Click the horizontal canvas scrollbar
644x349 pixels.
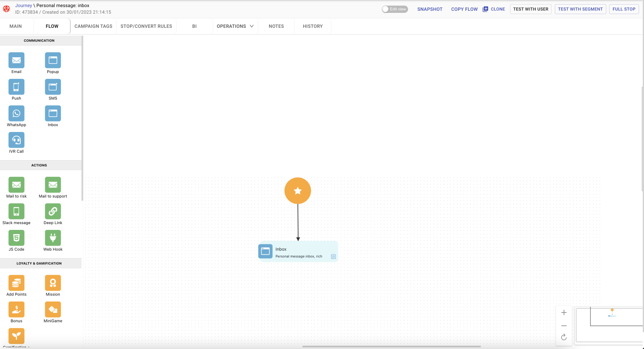(391, 347)
